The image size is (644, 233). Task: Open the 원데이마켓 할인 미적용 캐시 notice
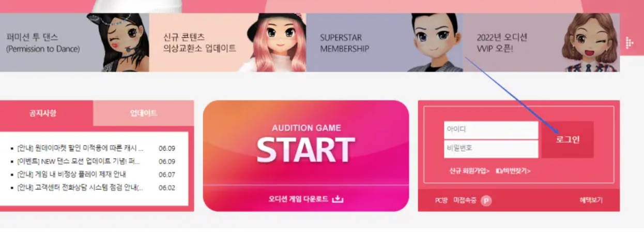point(80,148)
